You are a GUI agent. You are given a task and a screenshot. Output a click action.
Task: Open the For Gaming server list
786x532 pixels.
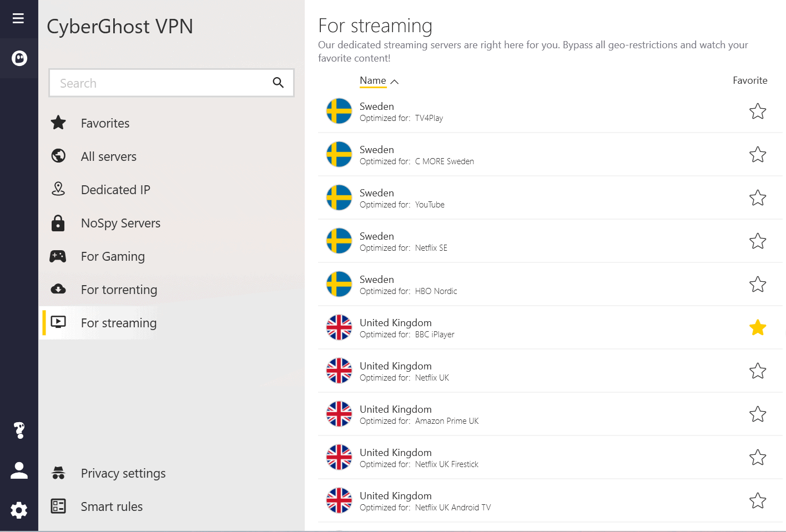coord(113,256)
